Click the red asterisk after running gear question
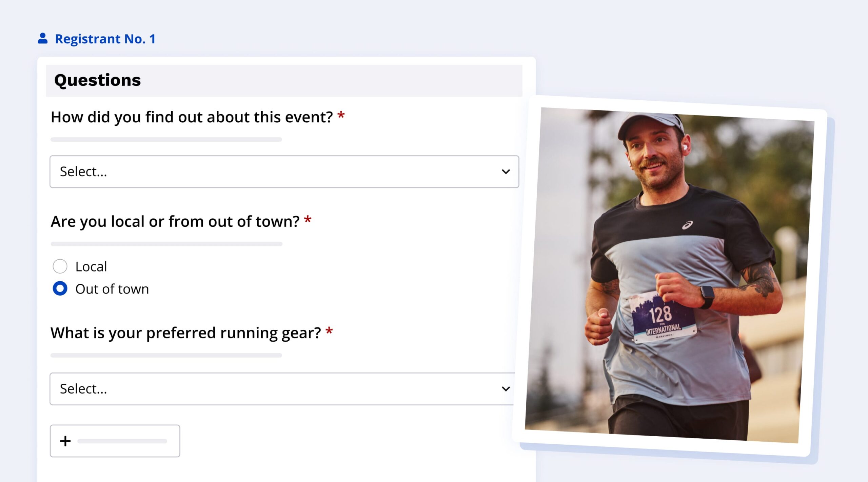 coord(329,331)
